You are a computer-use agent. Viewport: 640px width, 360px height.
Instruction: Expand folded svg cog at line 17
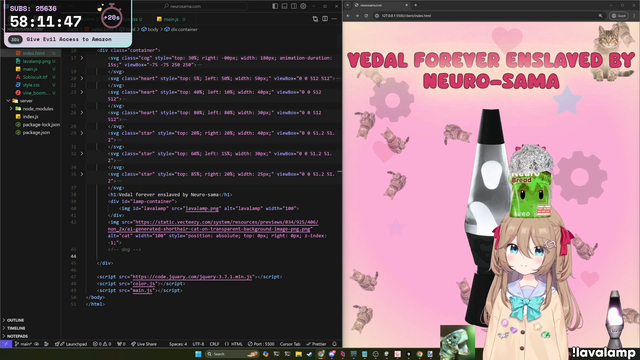(82, 58)
